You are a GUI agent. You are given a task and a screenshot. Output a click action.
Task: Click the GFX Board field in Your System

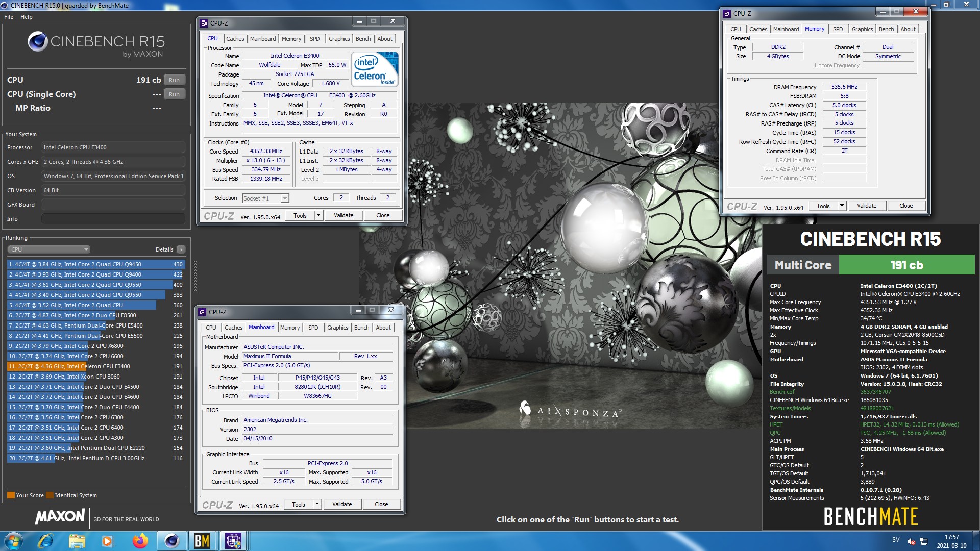pyautogui.click(x=113, y=205)
